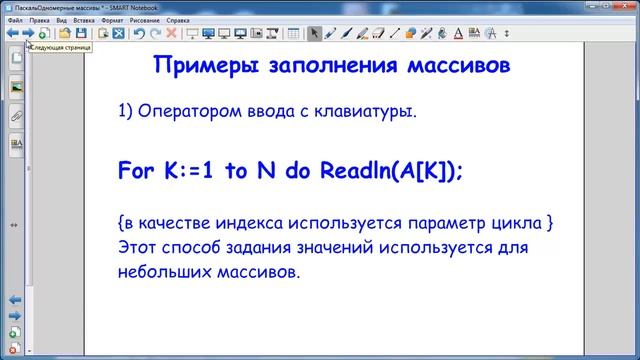
Task: Insert a table with the grid icon
Action: tap(293, 33)
